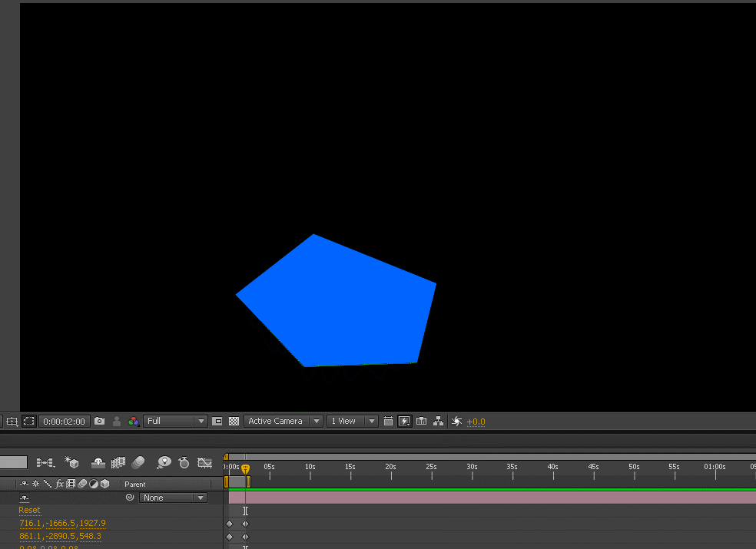The width and height of the screenshot is (756, 549).
Task: Click the Frame Blend film column header
Action: coord(71,484)
